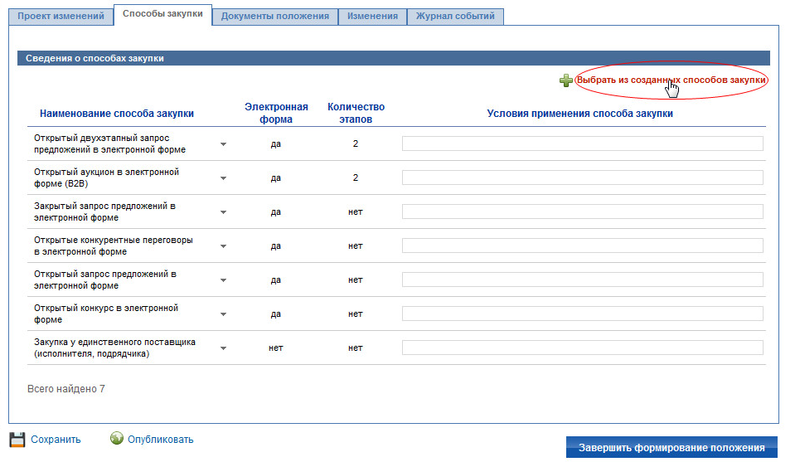Open dropdown for Закрытый запрос предложений row
Viewport: 800px width, 462px height.
click(x=224, y=212)
